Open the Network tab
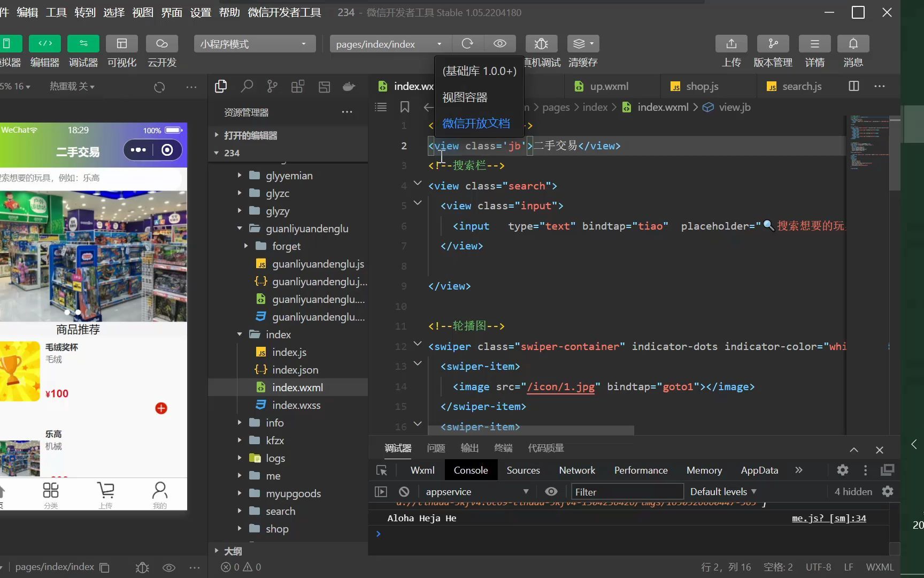The width and height of the screenshot is (924, 578). (x=577, y=470)
